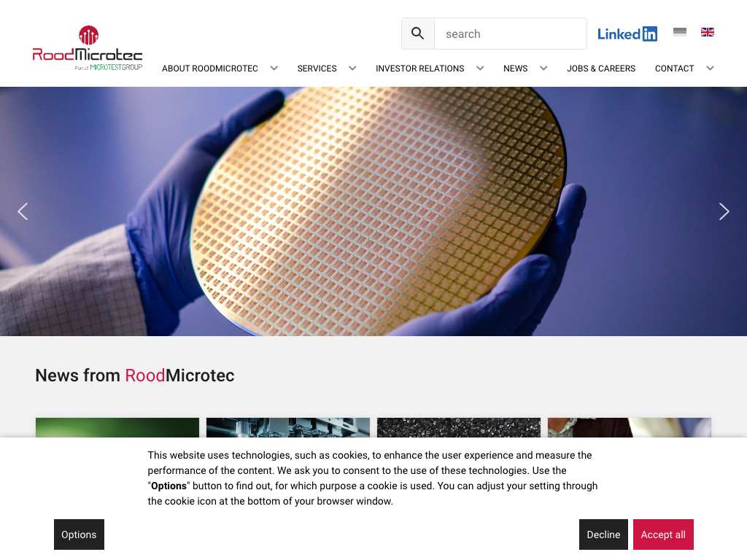Open Investor Relations menu item
Image resolution: width=747 pixels, height=560 pixels.
coord(419,69)
